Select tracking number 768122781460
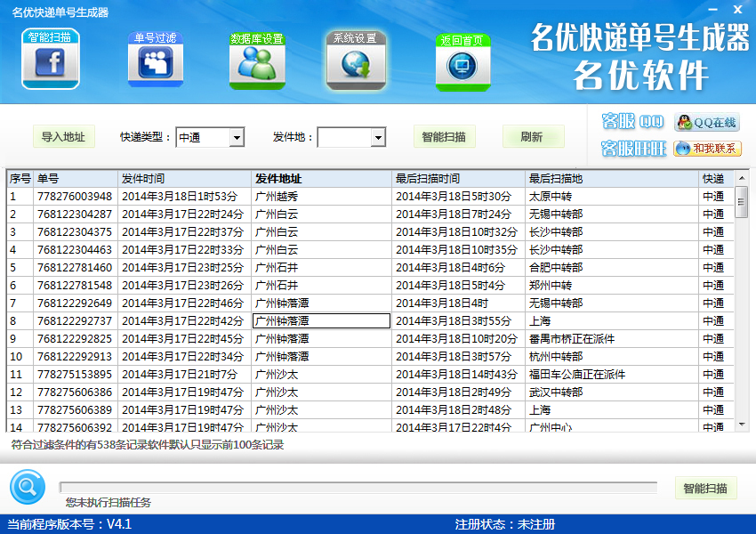This screenshot has height=534, width=756. click(x=75, y=268)
